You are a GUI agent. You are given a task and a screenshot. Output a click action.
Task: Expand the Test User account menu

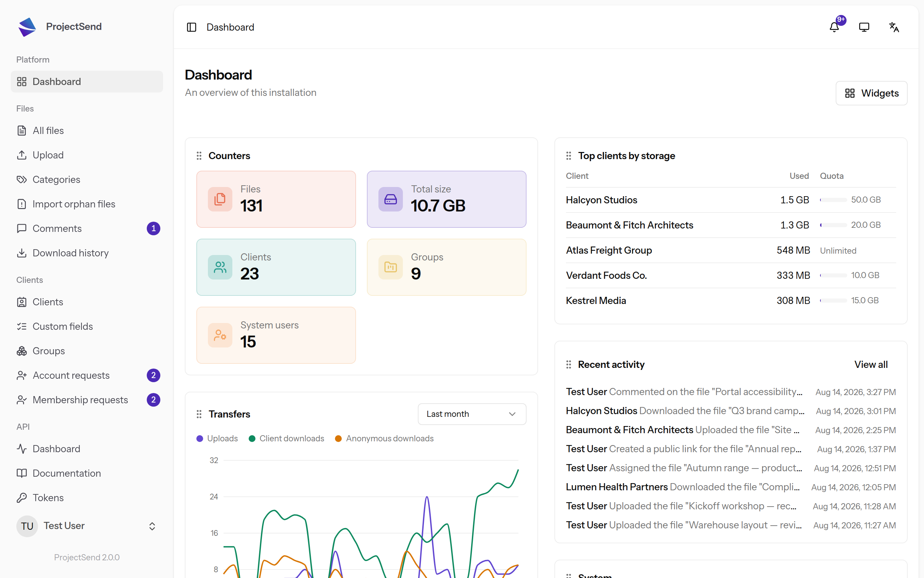pyautogui.click(x=87, y=526)
